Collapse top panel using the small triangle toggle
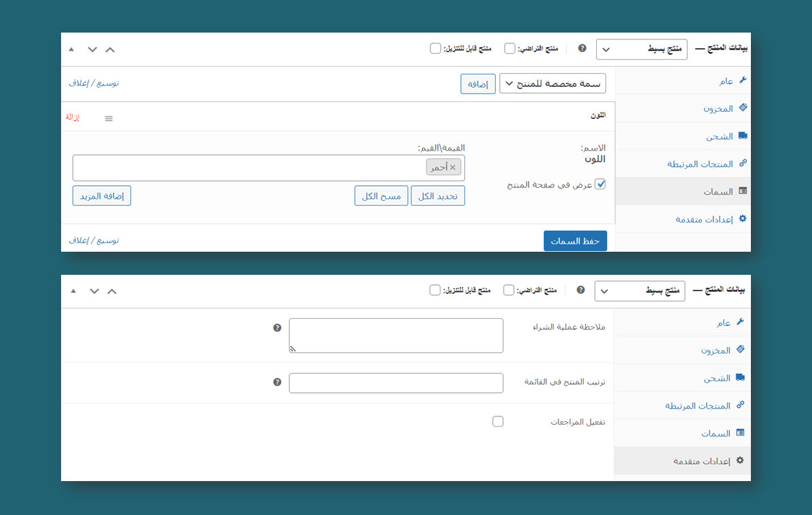 (x=71, y=50)
